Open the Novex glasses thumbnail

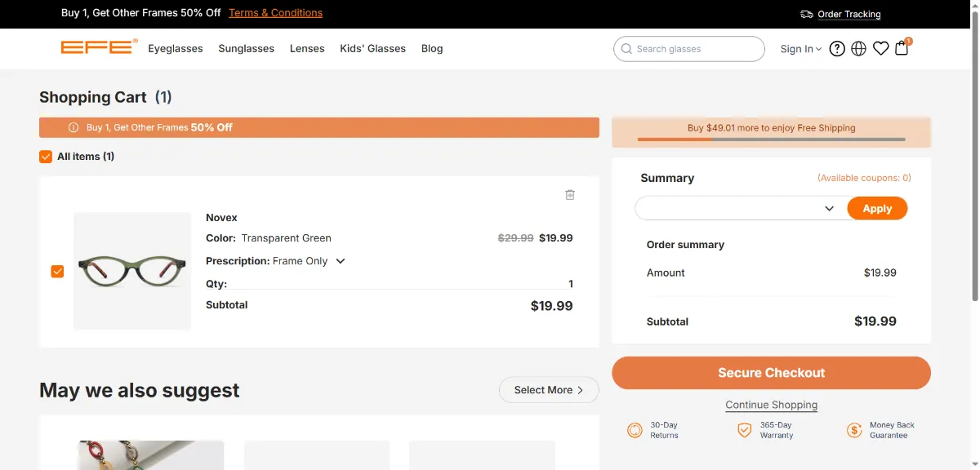132,271
